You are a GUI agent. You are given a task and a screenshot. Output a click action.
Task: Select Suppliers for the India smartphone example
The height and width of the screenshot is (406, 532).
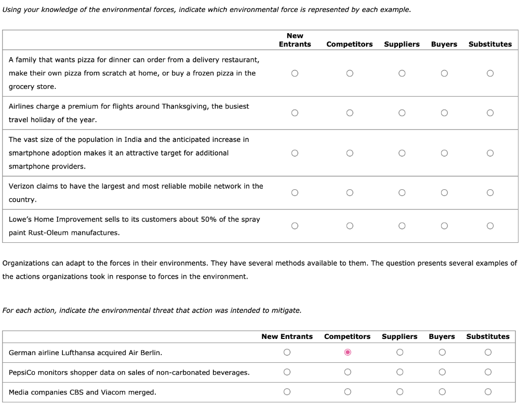[x=402, y=152]
